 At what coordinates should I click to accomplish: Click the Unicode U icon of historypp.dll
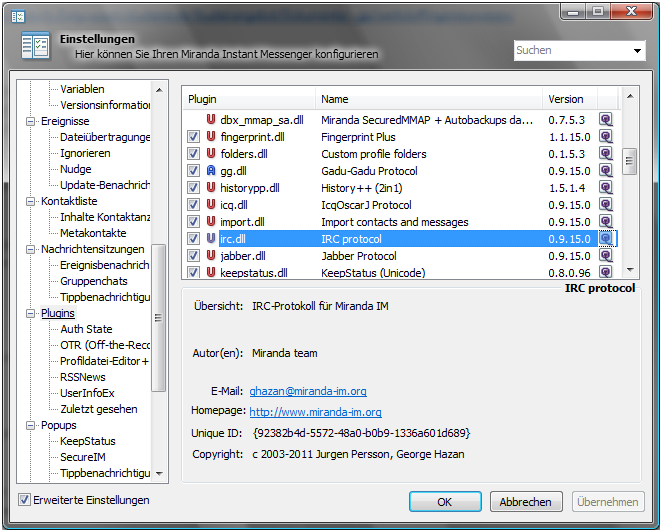coord(211,187)
